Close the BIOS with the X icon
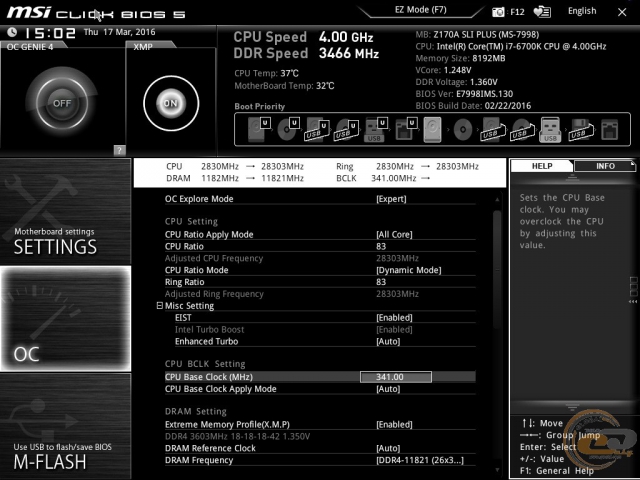Screen dimensions: 640x480 tap(622, 12)
